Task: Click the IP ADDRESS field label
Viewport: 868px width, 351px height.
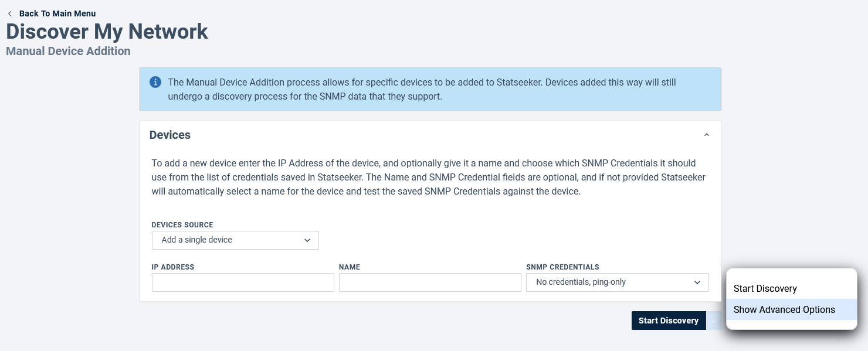Action: point(173,267)
